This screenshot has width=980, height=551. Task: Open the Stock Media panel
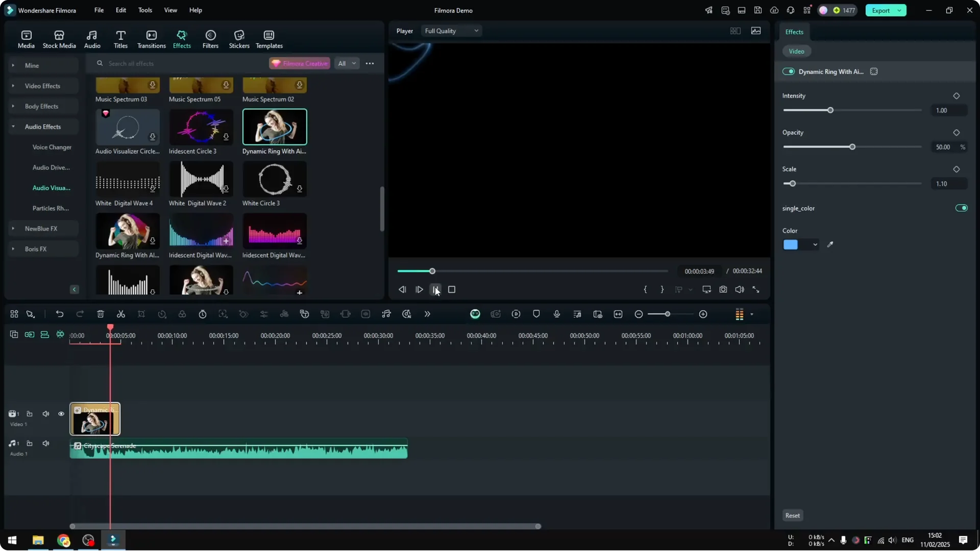pyautogui.click(x=59, y=38)
